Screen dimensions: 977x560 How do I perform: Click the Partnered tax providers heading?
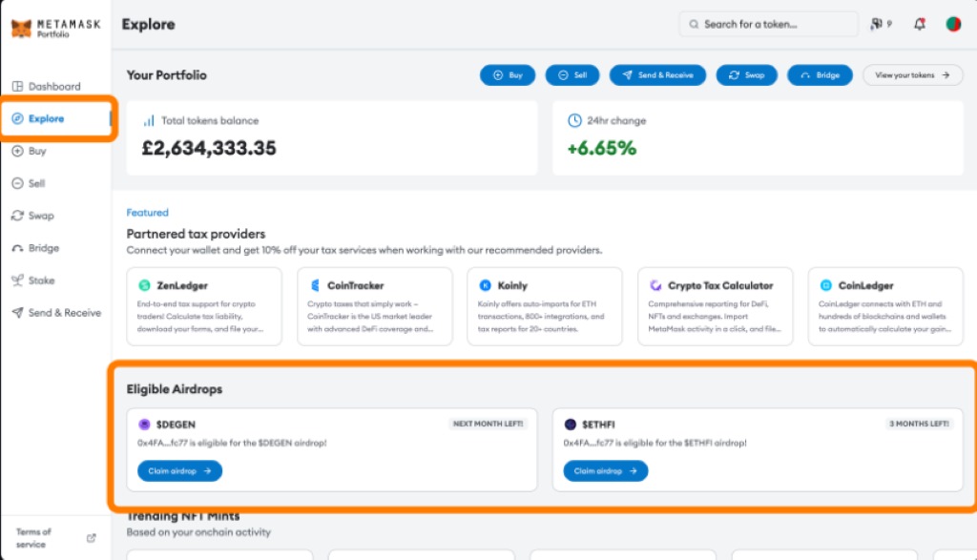click(196, 234)
